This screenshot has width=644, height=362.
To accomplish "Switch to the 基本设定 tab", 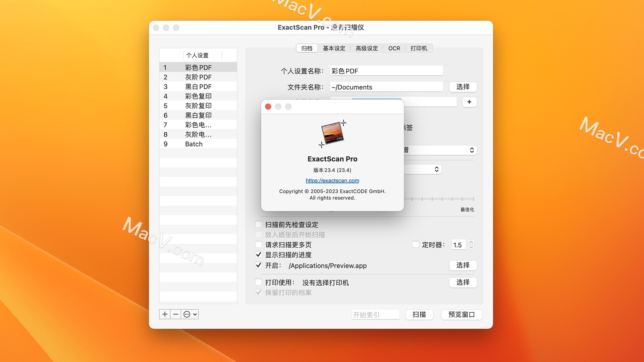I will 334,48.
